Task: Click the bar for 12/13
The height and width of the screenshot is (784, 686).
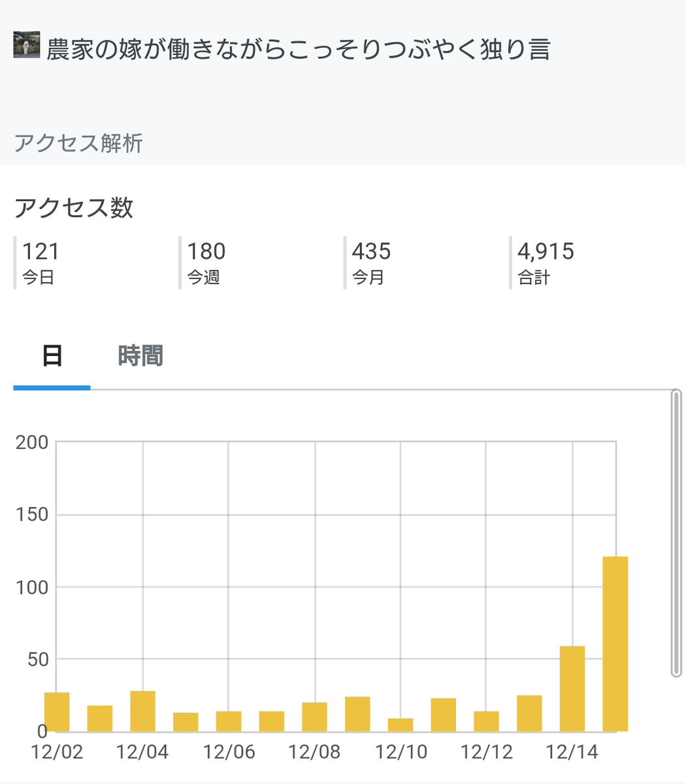Action: tap(529, 713)
